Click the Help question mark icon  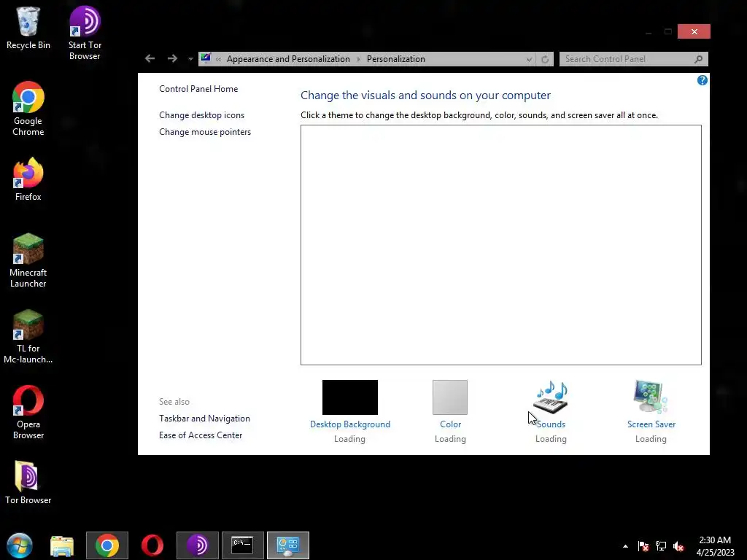click(703, 80)
